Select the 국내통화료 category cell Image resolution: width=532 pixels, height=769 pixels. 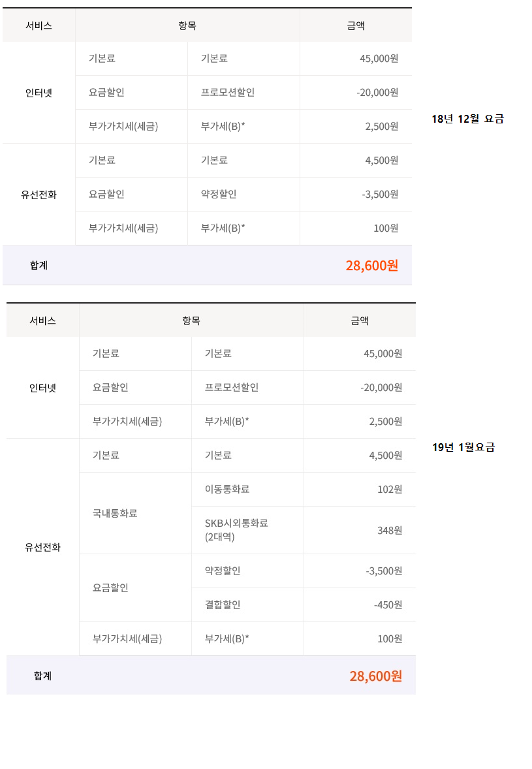pyautogui.click(x=115, y=513)
